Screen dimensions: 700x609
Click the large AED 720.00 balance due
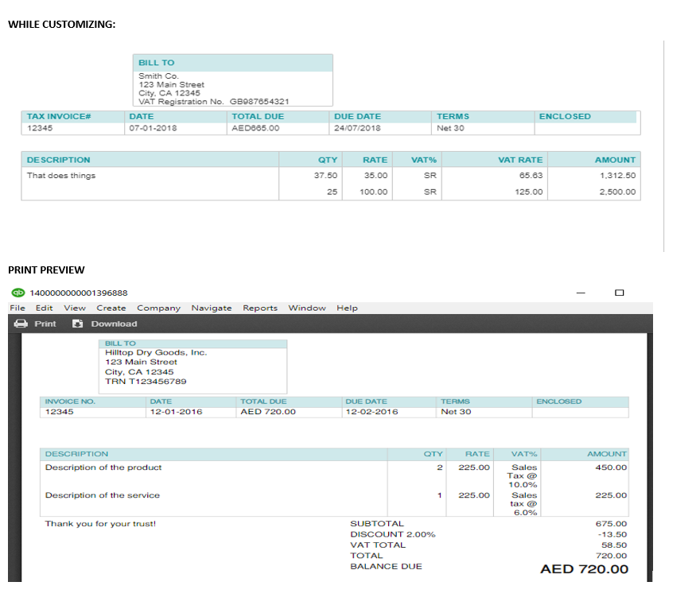tap(584, 569)
